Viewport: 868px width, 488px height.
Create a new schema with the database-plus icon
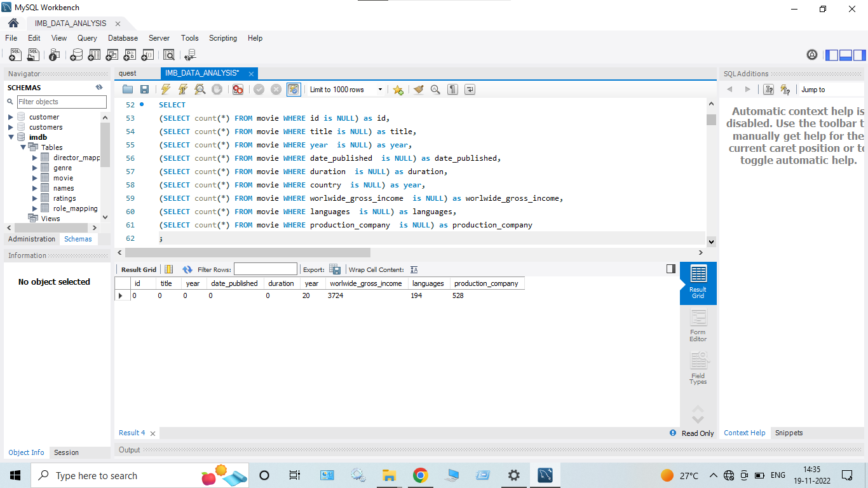tap(76, 55)
